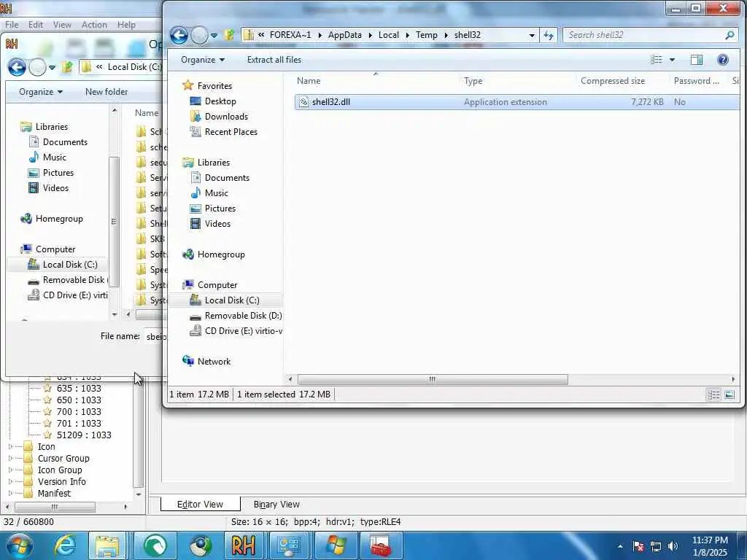Open the Windows Start menu
This screenshot has width=747, height=560.
coord(18,545)
